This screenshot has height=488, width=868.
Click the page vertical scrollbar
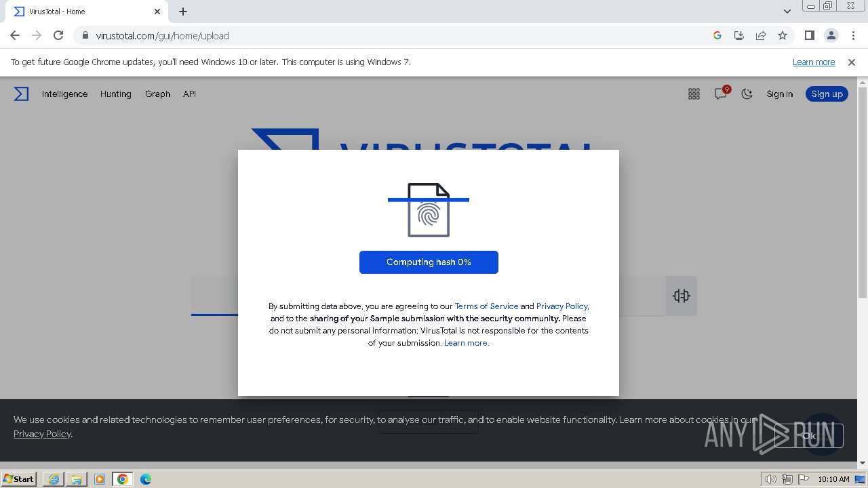[x=863, y=193]
